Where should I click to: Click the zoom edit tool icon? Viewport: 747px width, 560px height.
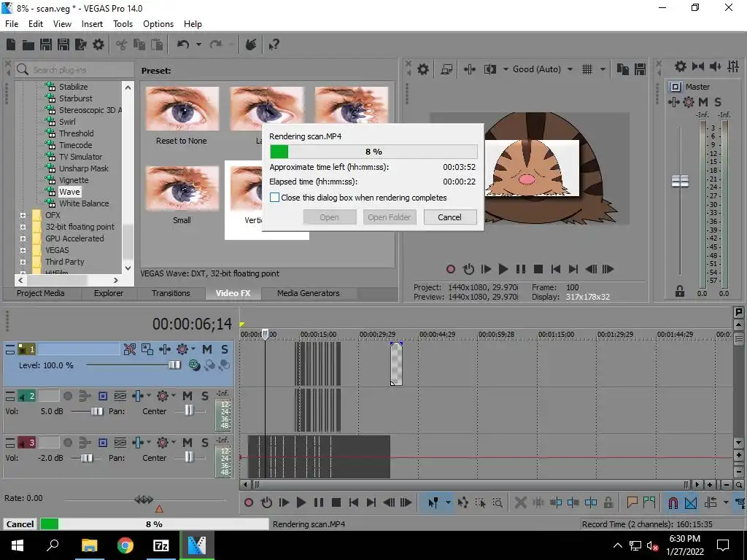(x=498, y=502)
